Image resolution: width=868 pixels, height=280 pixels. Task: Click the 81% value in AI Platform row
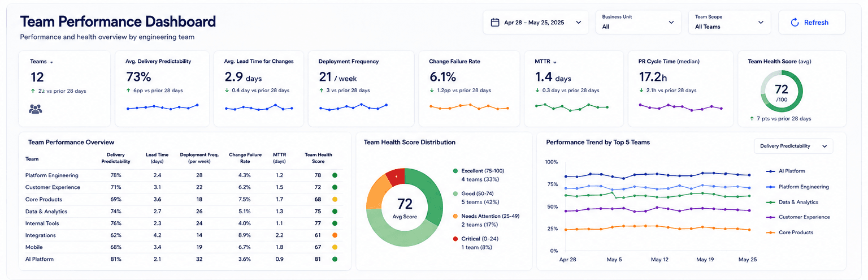point(116,259)
